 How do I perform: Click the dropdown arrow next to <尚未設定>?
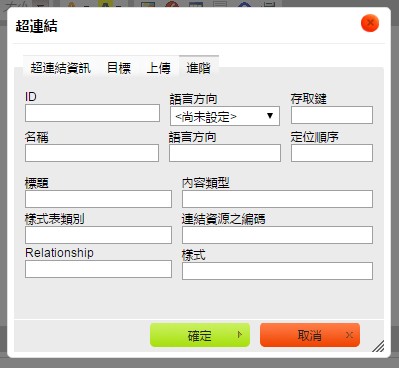(x=270, y=116)
